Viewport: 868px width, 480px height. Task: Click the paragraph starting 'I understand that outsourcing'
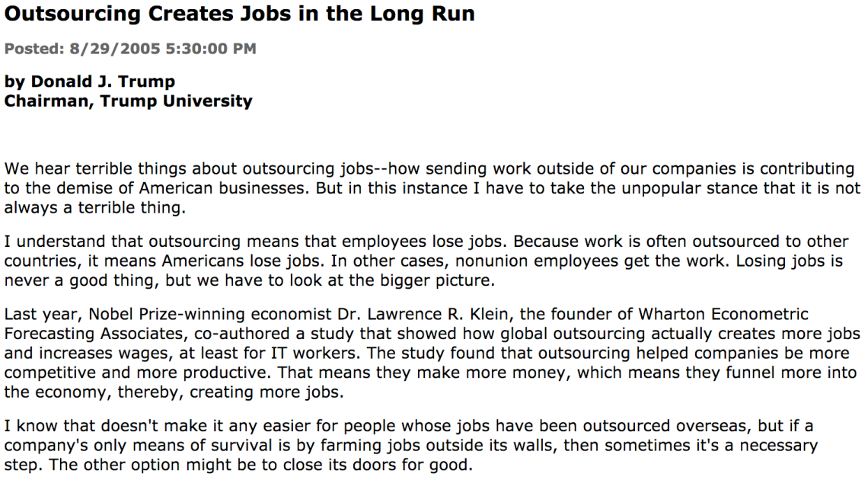point(426,261)
